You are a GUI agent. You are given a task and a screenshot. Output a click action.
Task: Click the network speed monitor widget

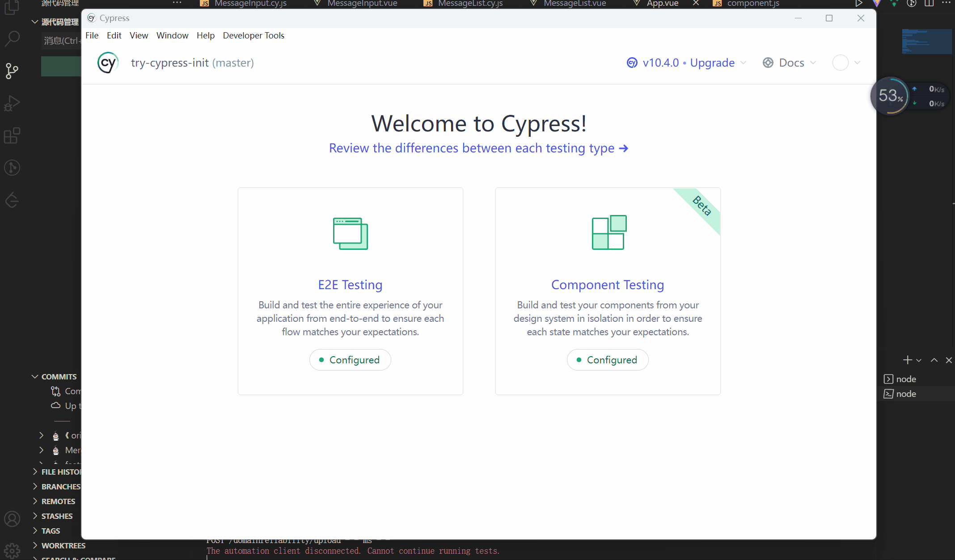909,96
